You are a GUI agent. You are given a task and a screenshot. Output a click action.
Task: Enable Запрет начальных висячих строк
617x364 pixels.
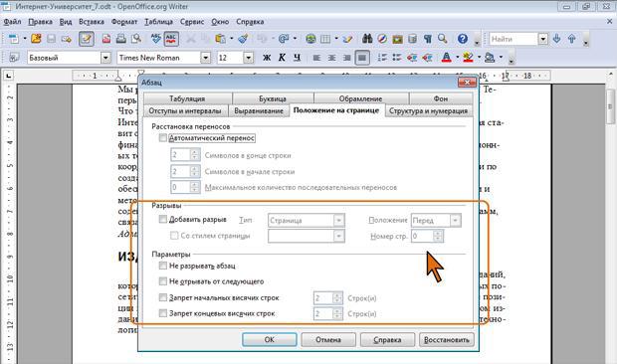click(162, 297)
